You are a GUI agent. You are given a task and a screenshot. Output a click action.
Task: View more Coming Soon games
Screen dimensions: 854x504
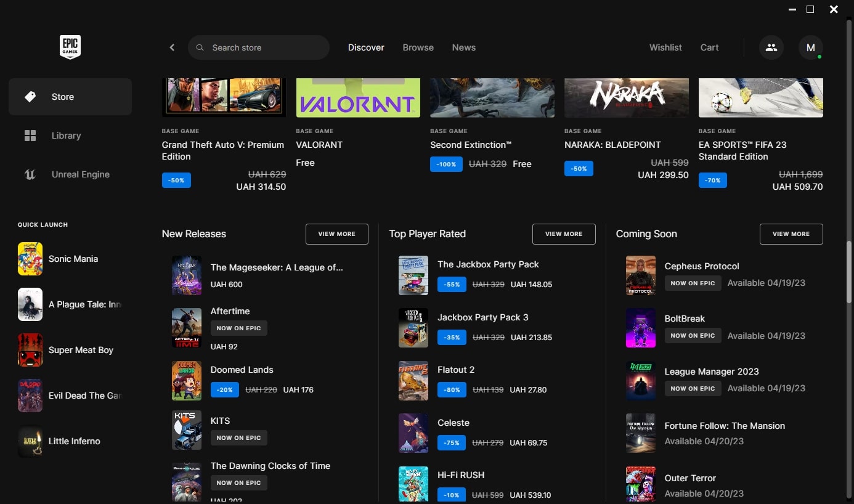coord(791,234)
